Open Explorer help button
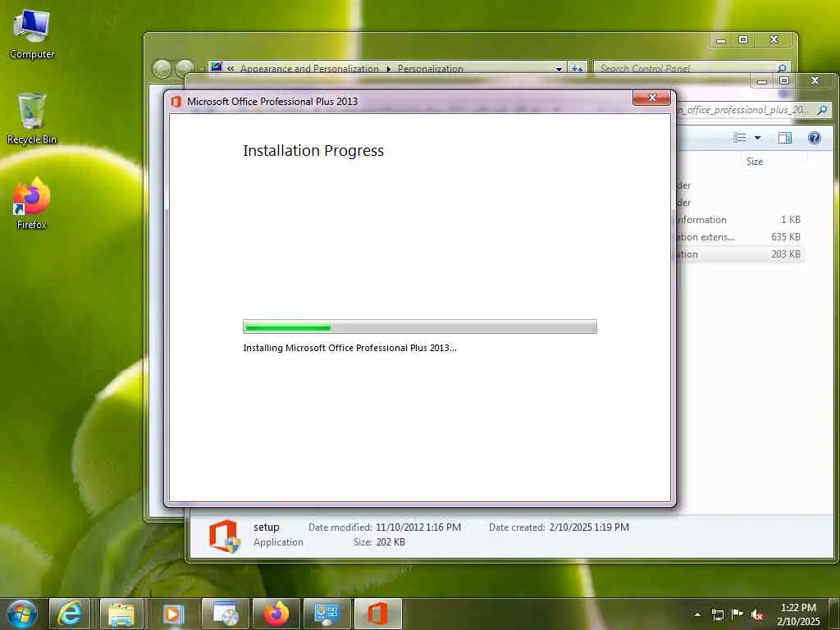The height and width of the screenshot is (630, 840). pos(815,138)
